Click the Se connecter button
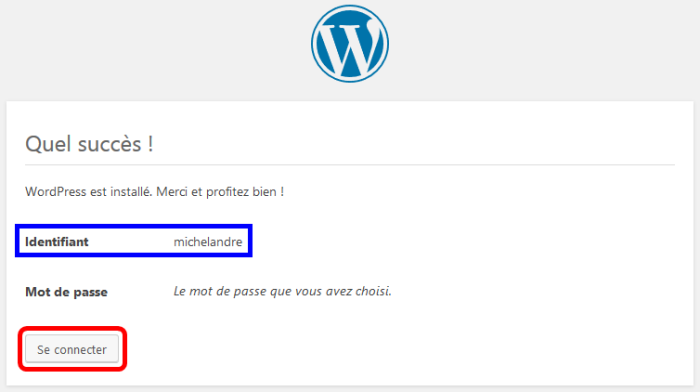This screenshot has height=392, width=700. [72, 349]
